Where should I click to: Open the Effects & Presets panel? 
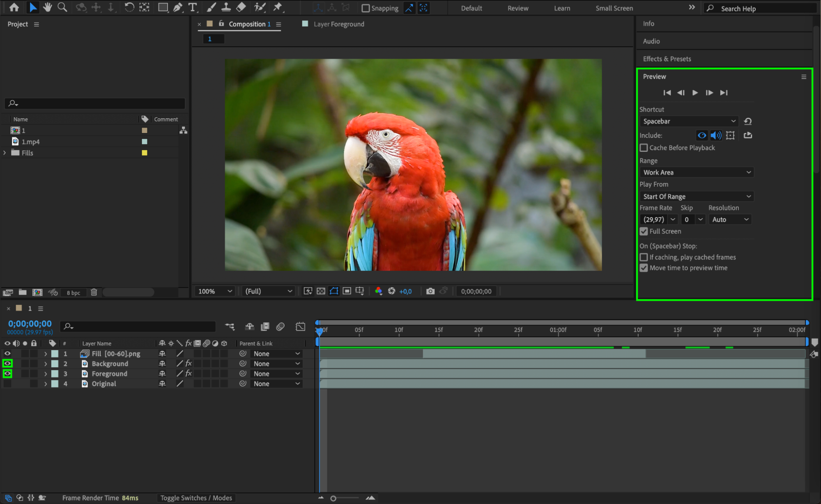[667, 59]
